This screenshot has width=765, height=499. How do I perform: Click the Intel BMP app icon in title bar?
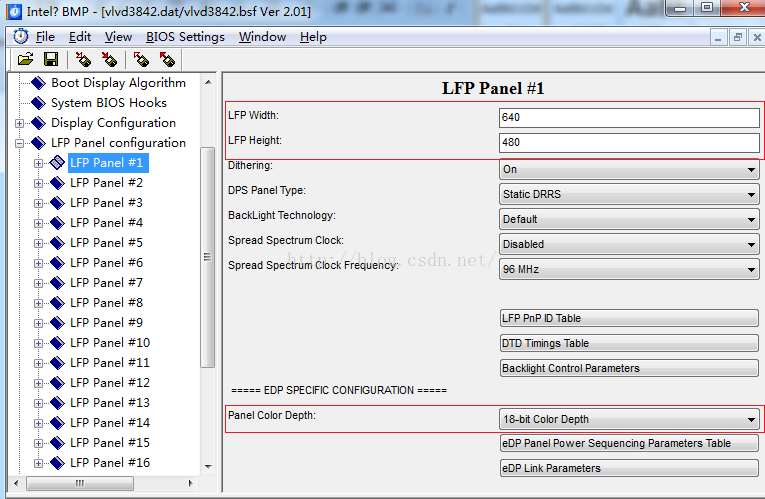(x=15, y=11)
